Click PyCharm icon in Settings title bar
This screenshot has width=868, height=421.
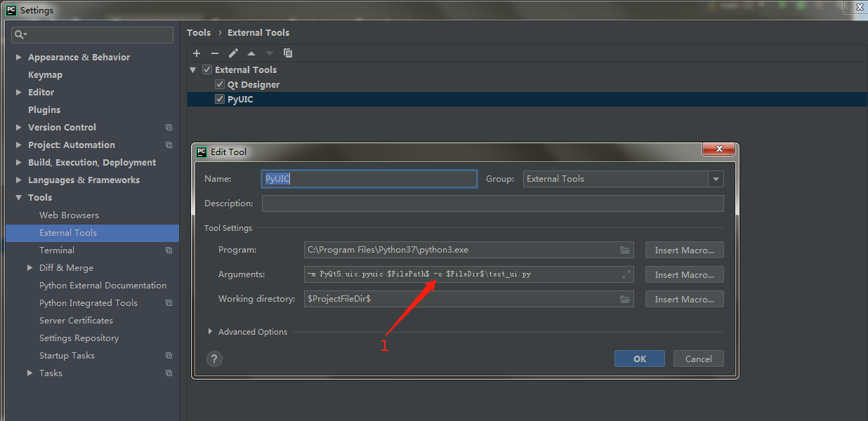(x=11, y=10)
